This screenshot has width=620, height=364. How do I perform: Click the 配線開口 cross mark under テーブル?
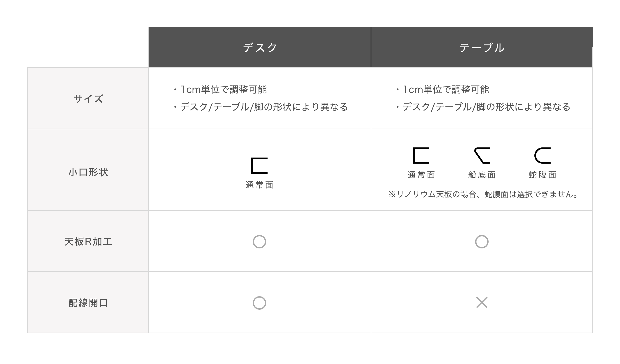pos(481,303)
